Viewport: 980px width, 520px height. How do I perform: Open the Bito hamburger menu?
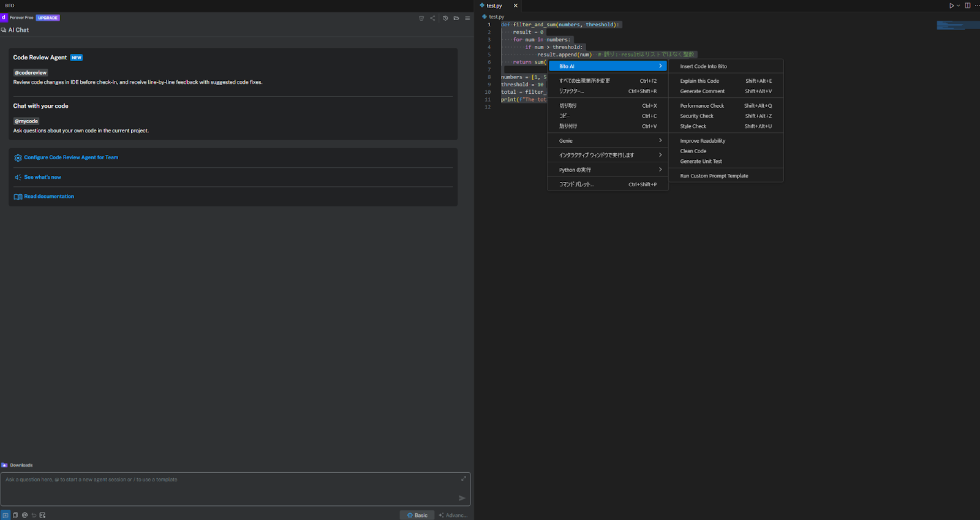[467, 18]
